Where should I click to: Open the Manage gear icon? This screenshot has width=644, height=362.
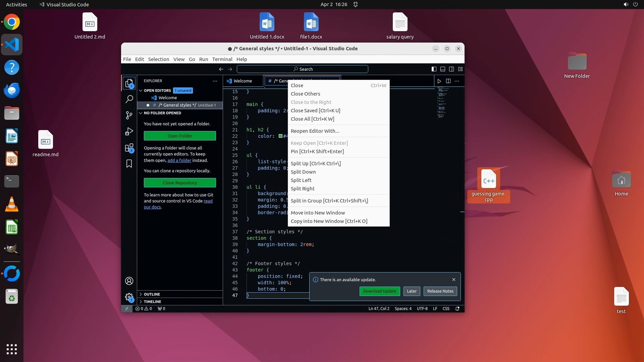(x=129, y=297)
